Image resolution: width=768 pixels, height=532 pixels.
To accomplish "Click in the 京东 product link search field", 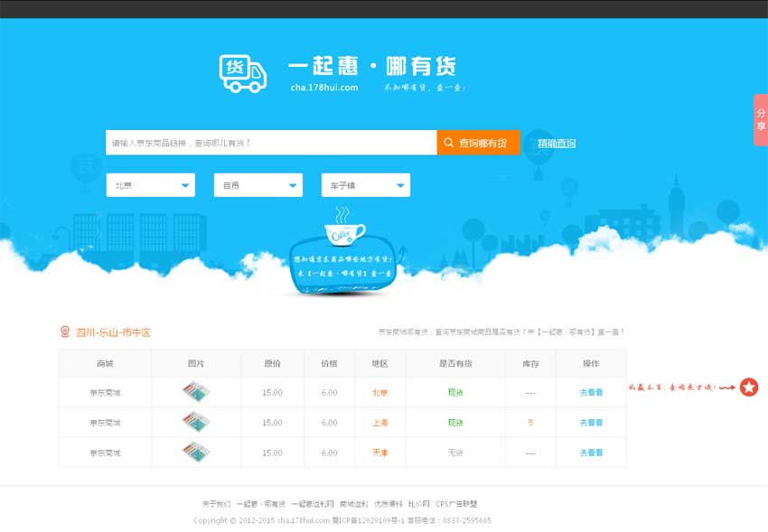I will click(x=271, y=143).
